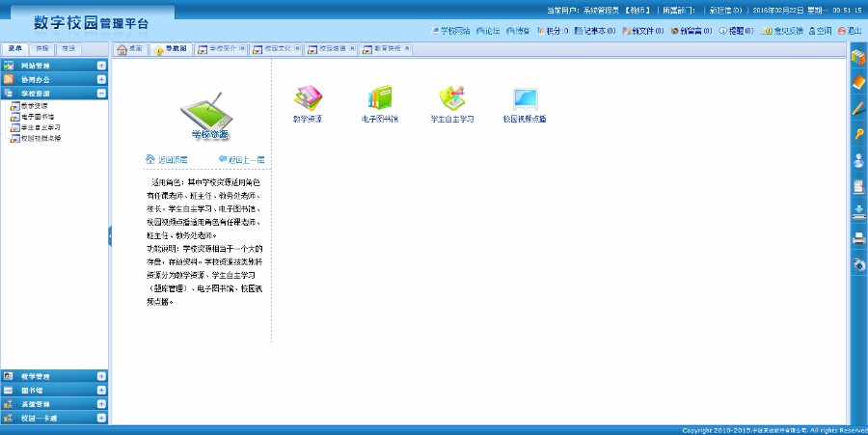The image size is (868, 435).
Task: Click the 返回顶层 link
Action: tap(166, 159)
